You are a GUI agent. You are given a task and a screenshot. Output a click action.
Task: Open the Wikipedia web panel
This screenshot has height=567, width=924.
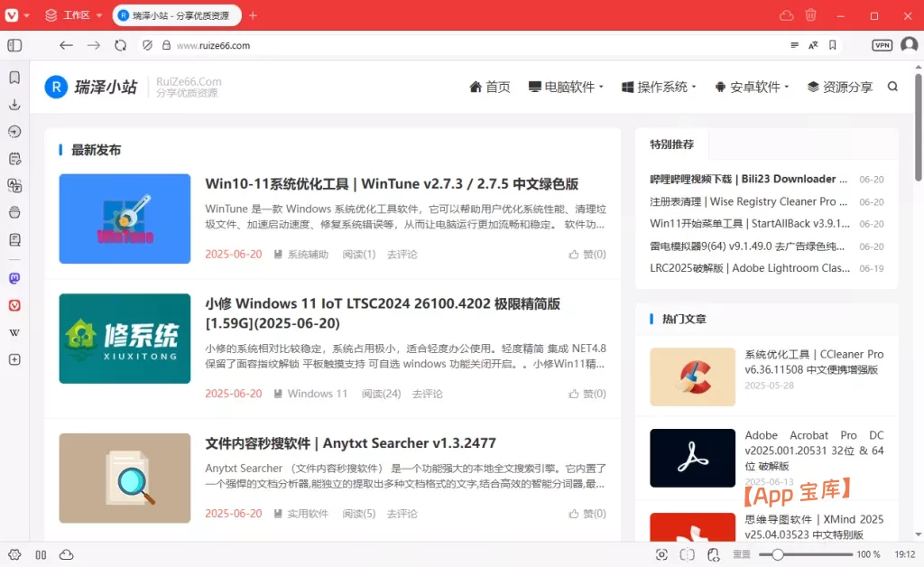[x=13, y=332]
